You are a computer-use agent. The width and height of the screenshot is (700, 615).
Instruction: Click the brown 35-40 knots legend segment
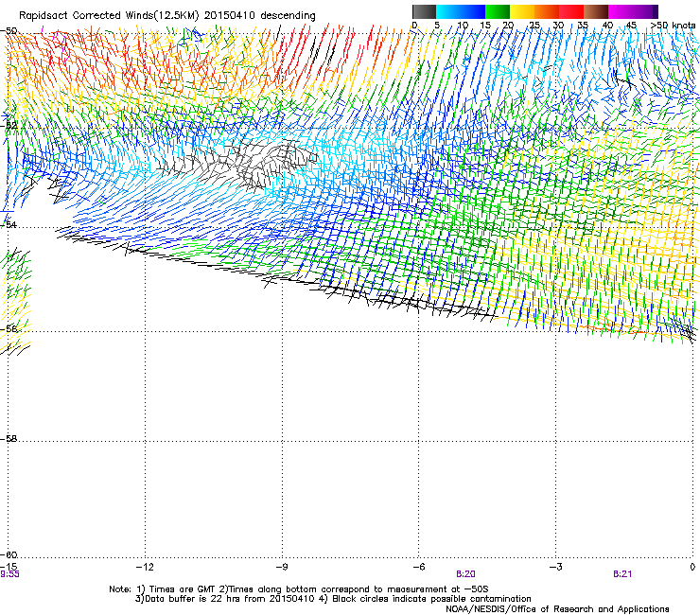[596, 11]
